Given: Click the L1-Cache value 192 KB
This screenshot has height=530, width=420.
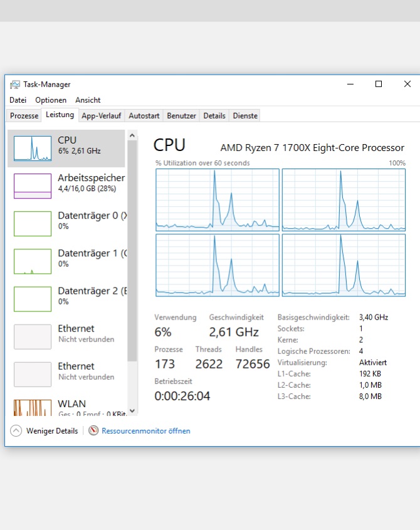Looking at the screenshot, I should (x=370, y=374).
